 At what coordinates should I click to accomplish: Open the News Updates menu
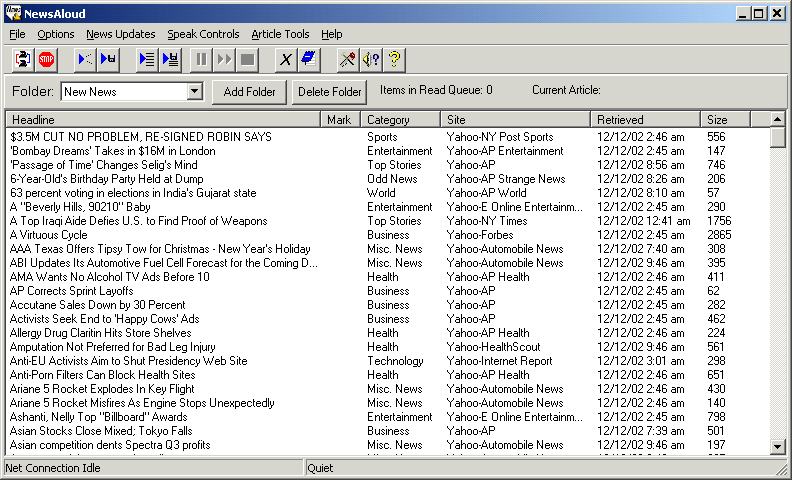[120, 34]
